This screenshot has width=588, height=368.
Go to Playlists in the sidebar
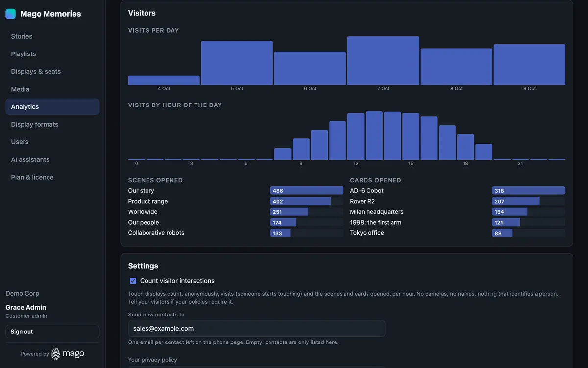coord(52,54)
